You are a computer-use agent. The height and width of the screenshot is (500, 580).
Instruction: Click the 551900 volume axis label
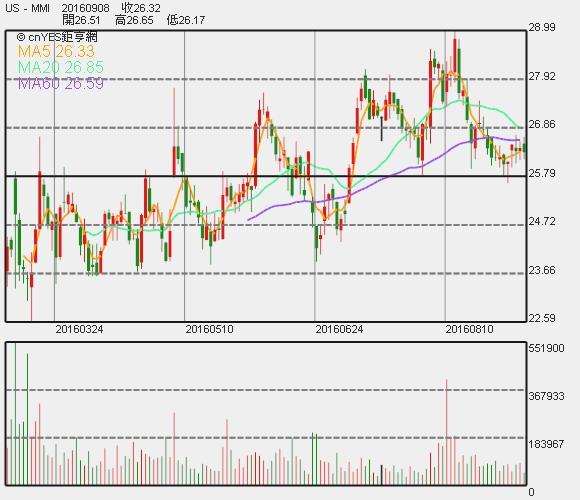click(546, 348)
